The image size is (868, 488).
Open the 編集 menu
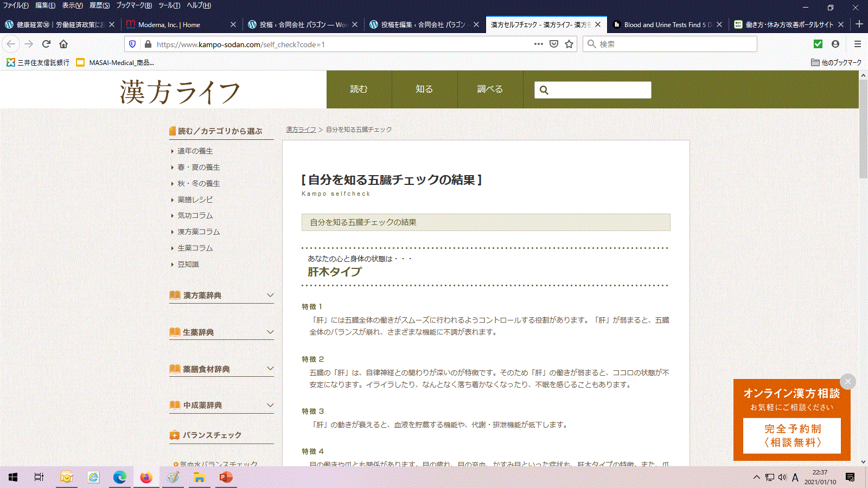(x=45, y=5)
